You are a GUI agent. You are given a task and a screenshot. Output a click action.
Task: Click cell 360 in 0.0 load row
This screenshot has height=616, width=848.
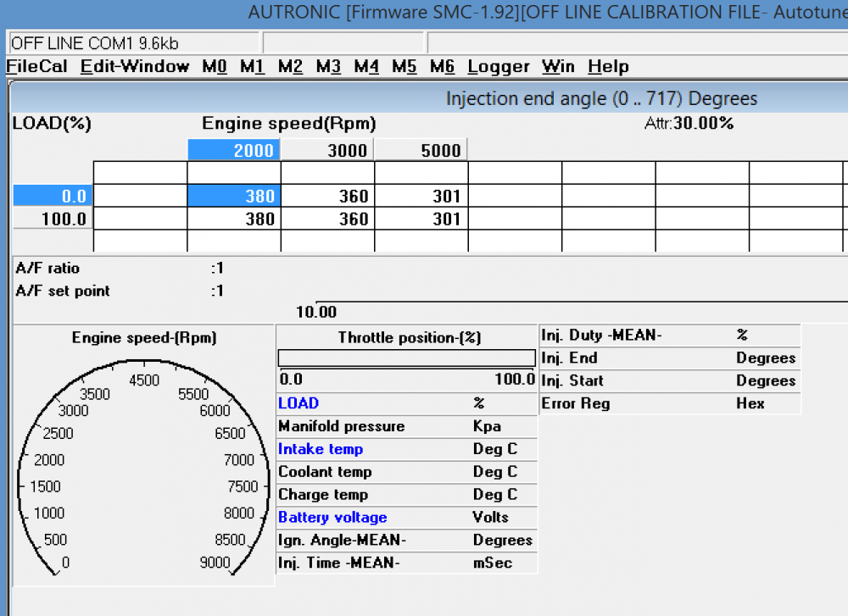[327, 196]
